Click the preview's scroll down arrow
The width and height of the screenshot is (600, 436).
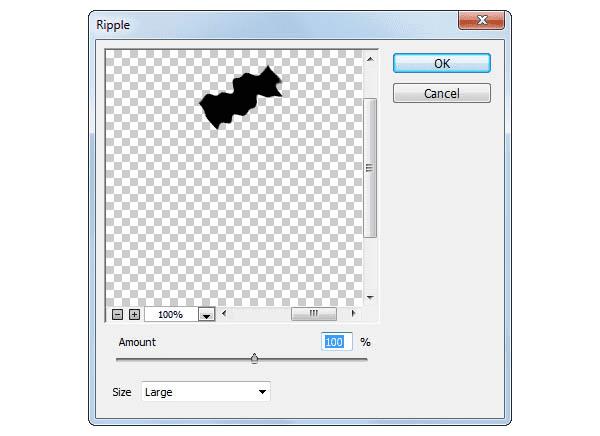[370, 297]
